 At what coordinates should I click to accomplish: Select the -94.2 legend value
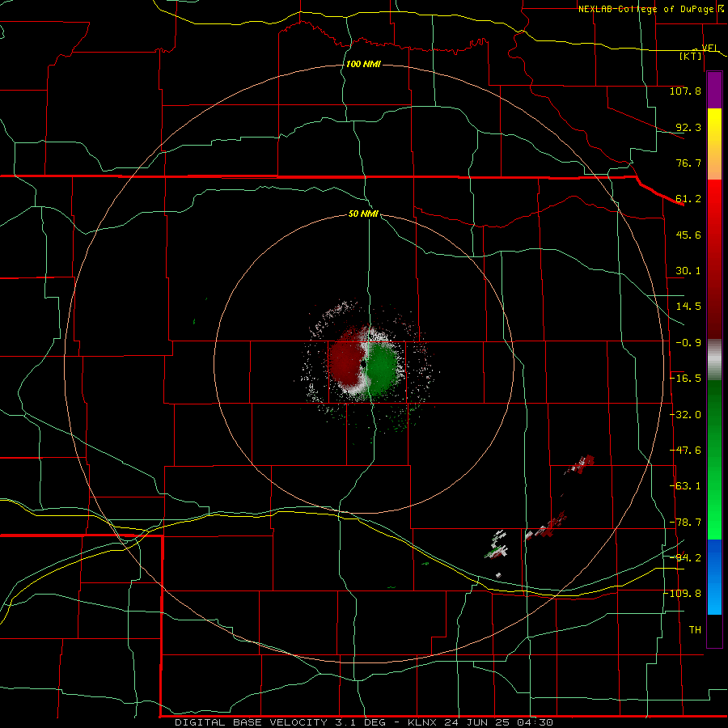pos(685,557)
